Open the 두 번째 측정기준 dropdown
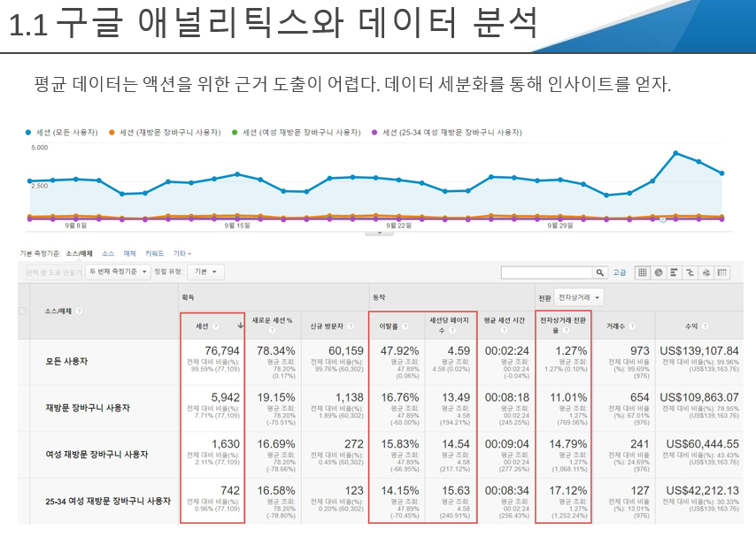Screen dimensions: 756x537 click(118, 272)
